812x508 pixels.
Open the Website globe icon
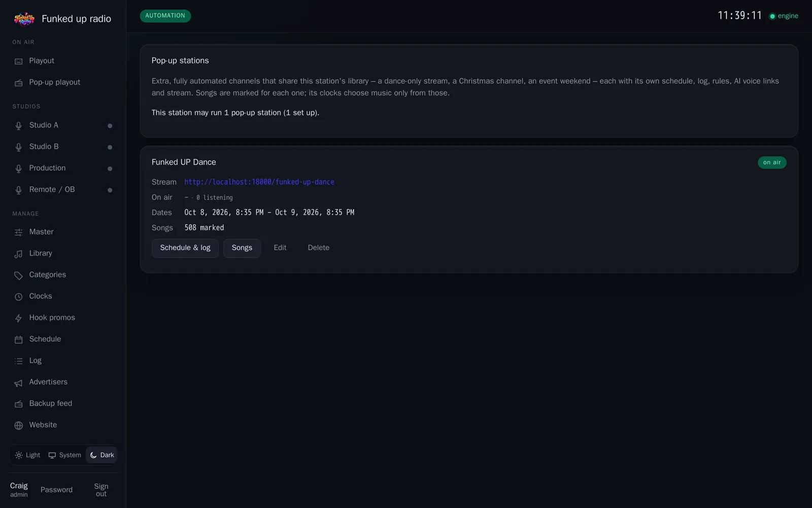click(18, 425)
